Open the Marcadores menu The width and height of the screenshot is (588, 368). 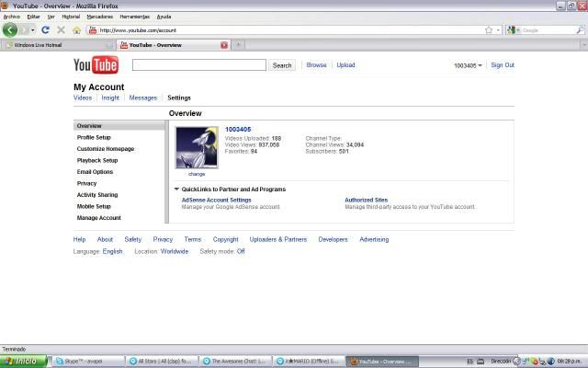coord(99,17)
